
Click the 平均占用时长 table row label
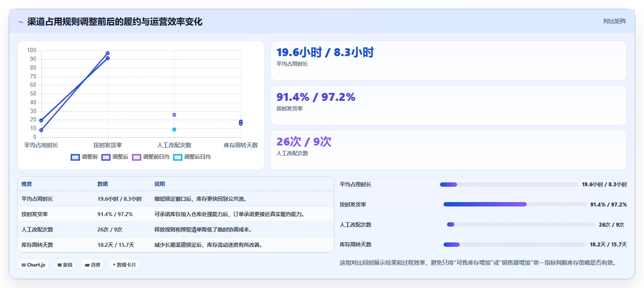click(37, 199)
